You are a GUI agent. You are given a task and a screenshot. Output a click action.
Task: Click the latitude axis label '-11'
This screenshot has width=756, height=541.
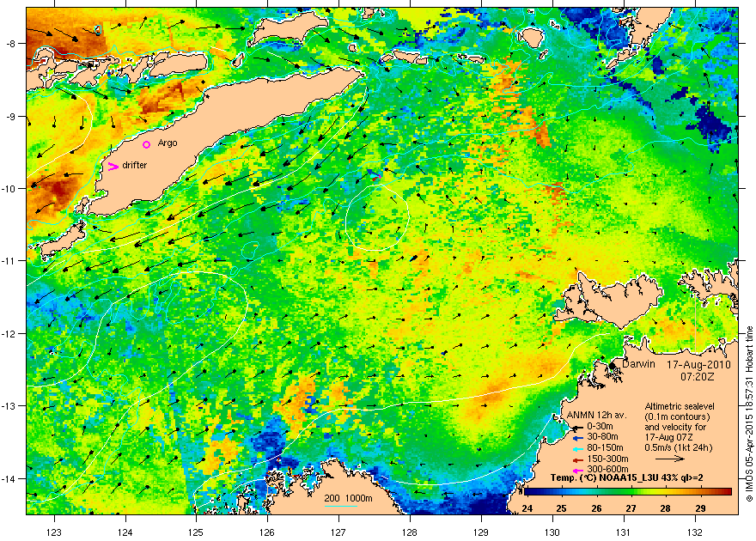click(x=10, y=260)
